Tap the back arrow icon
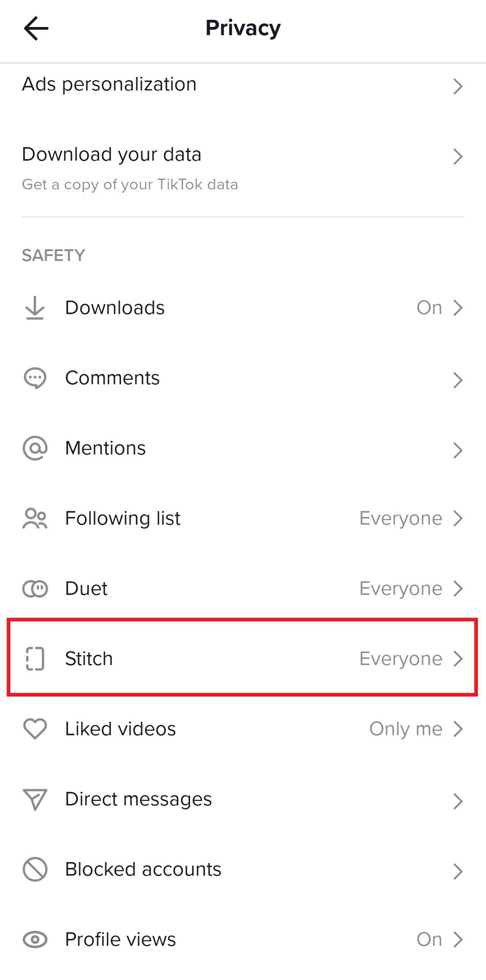Image resolution: width=486 pixels, height=980 pixels. pyautogui.click(x=36, y=28)
